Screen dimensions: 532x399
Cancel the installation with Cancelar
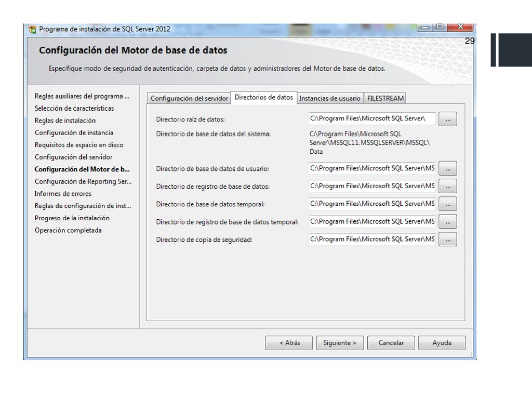[x=391, y=343]
